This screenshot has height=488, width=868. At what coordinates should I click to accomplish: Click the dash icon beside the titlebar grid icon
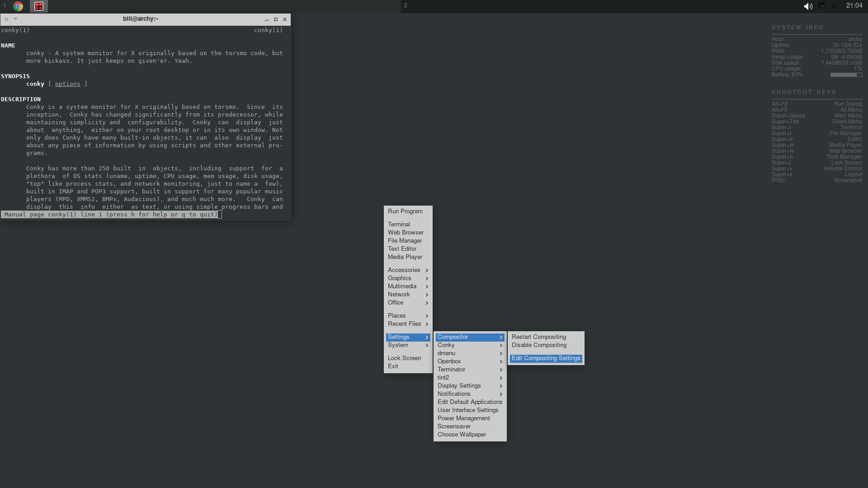click(x=15, y=19)
